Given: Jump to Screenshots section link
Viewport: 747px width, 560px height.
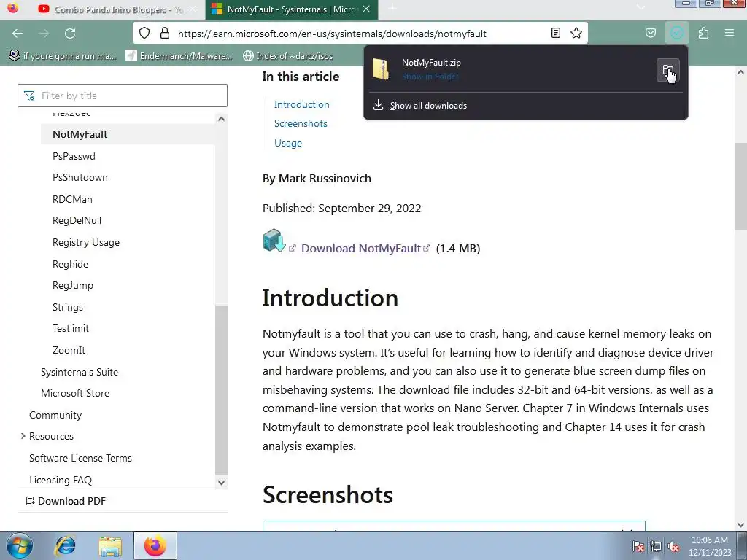Looking at the screenshot, I should point(301,123).
